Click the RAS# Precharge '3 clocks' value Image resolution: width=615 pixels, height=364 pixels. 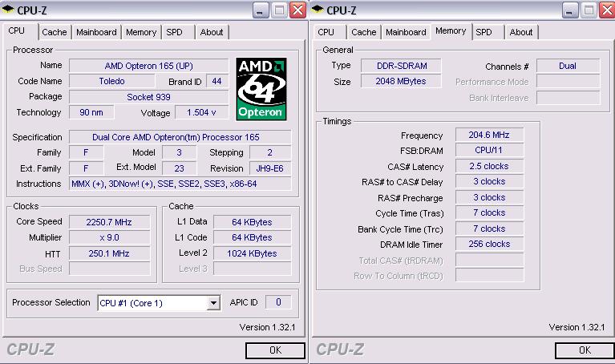(489, 198)
